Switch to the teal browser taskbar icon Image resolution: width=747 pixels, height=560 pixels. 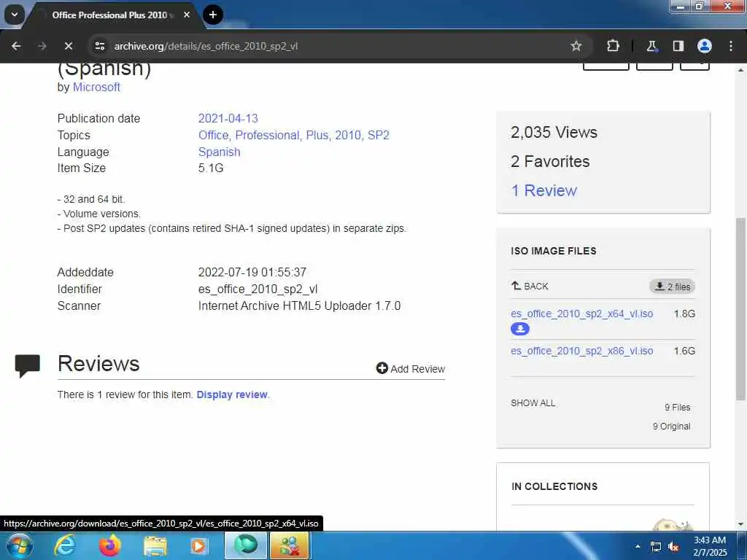246,545
